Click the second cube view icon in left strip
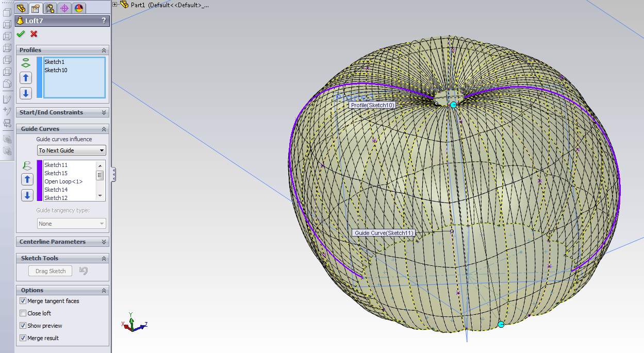This screenshot has width=644, height=353. point(7,24)
